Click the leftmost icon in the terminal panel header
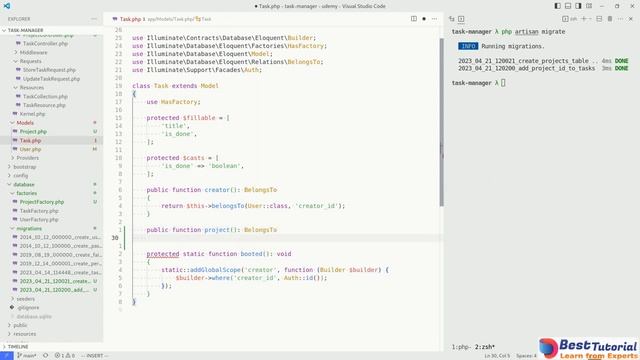 tap(451, 19)
